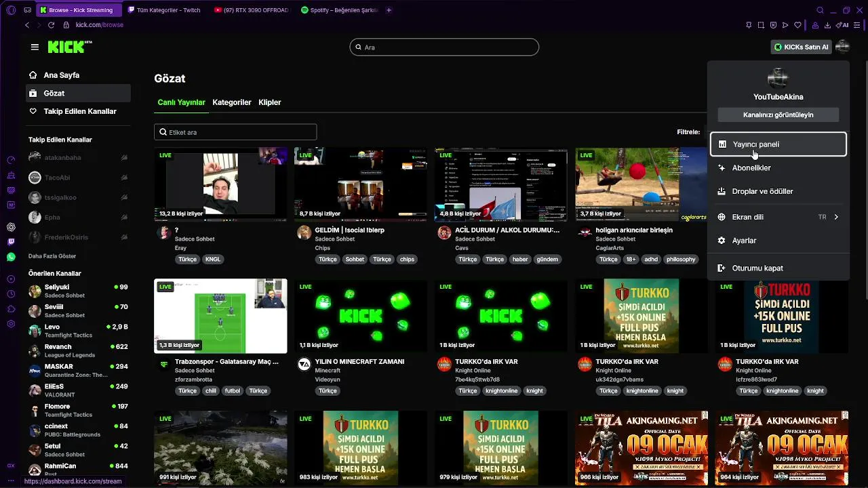This screenshot has height=488, width=868.
Task: Click Oturumu kapat to log out
Action: click(x=778, y=268)
